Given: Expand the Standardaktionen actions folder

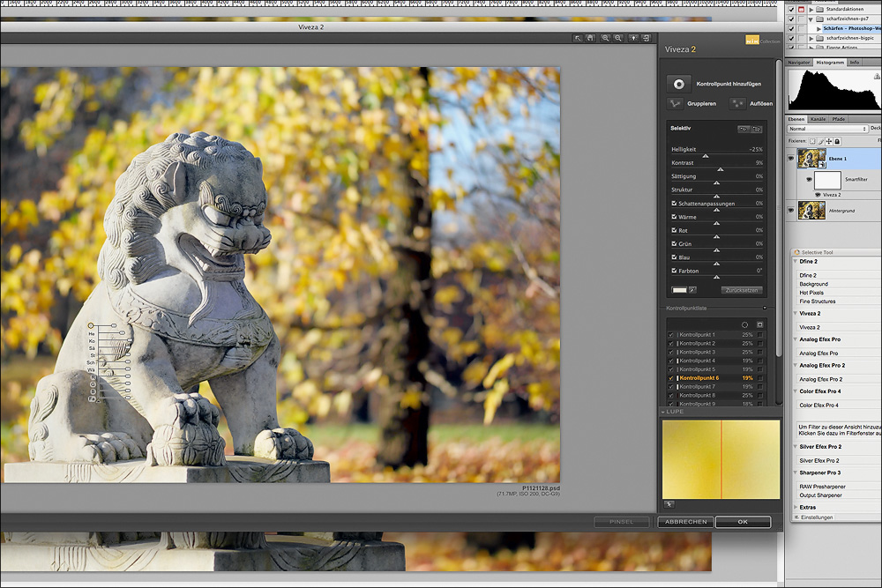Looking at the screenshot, I should (811, 9).
